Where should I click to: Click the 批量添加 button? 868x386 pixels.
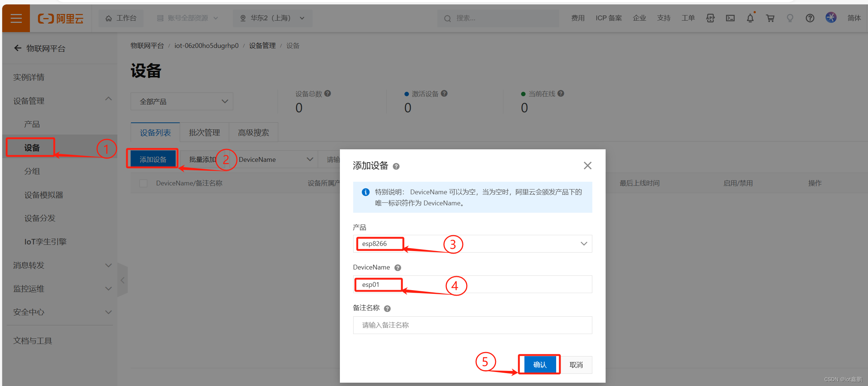coord(202,159)
